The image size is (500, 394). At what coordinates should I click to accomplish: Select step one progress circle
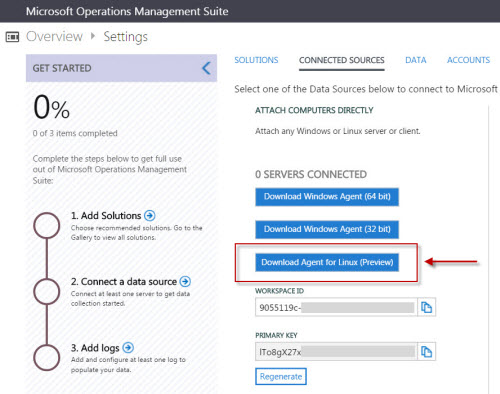pyautogui.click(x=47, y=225)
